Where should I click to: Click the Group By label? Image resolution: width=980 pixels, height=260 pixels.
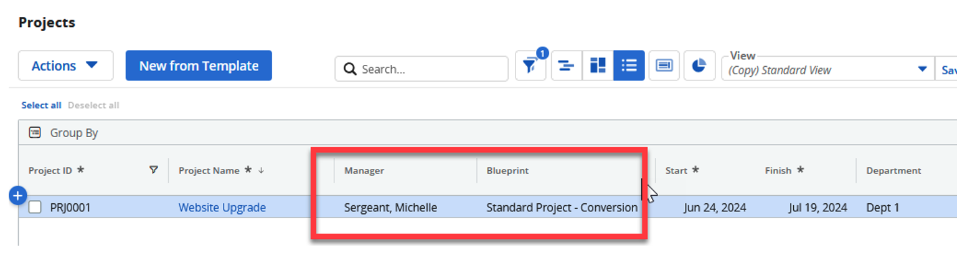(x=74, y=133)
